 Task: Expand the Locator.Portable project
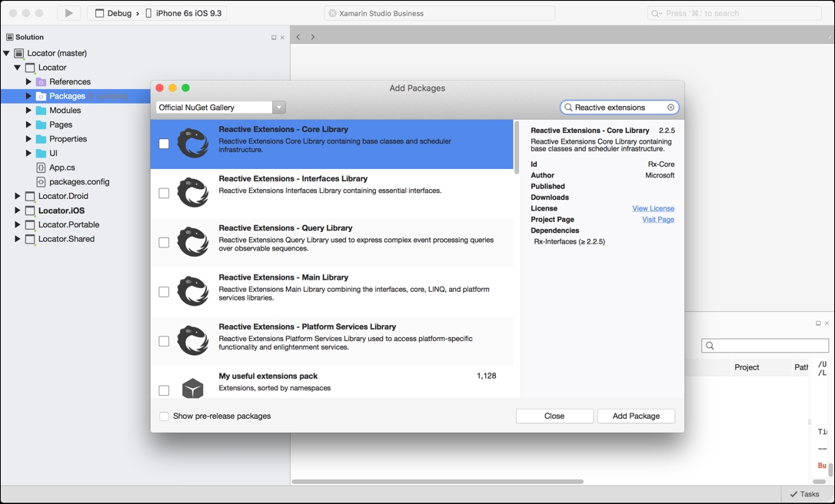pos(18,224)
